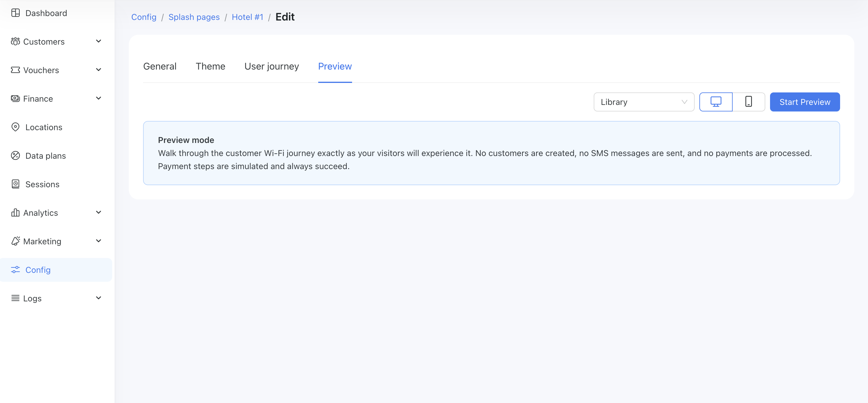Expand the Vouchers submenu chevron

pyautogui.click(x=99, y=70)
